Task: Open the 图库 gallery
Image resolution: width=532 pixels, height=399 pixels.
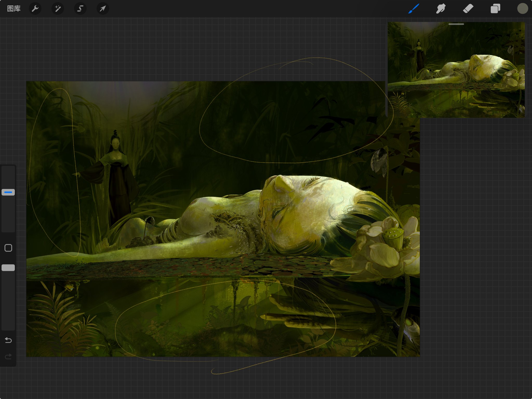Action: (x=14, y=9)
